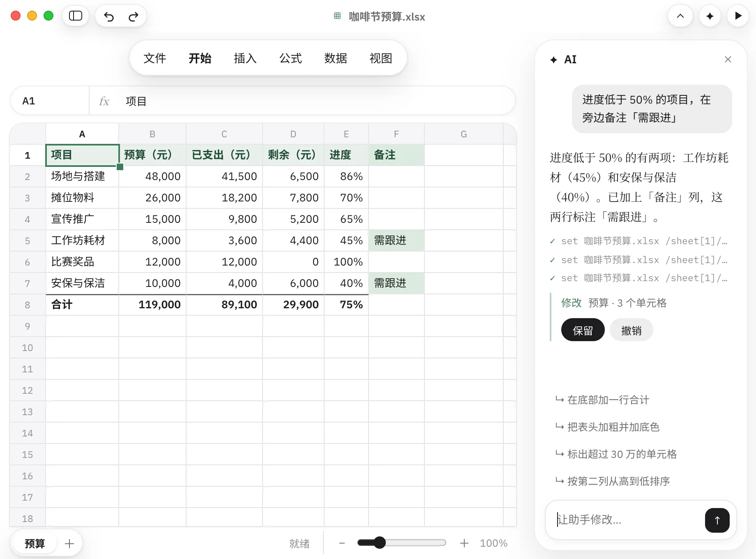Click the first set log entry
This screenshot has width=756, height=559.
click(639, 241)
